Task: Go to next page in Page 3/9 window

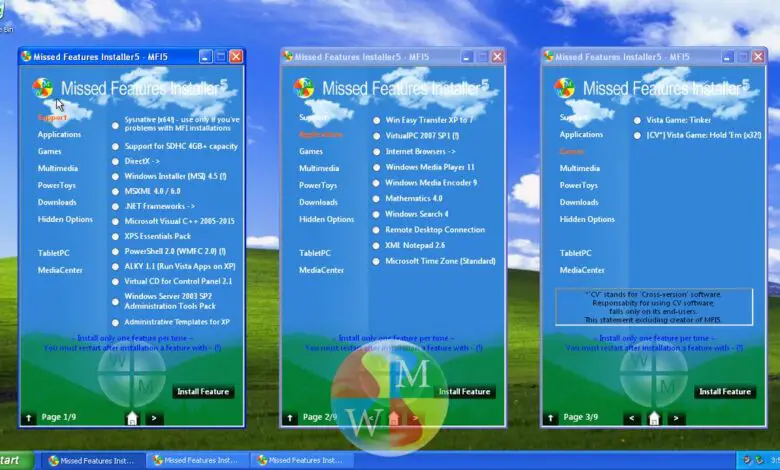Action: (x=676, y=418)
